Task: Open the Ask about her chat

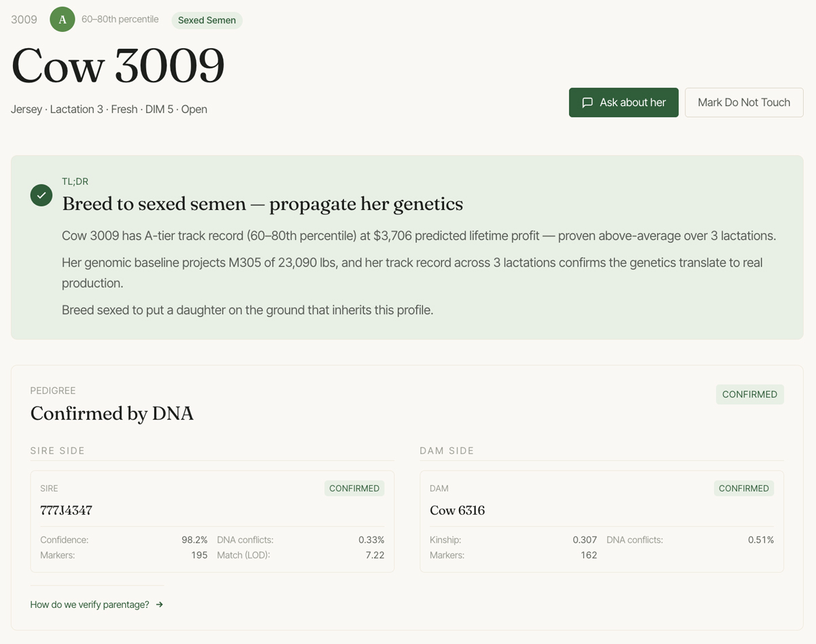Action: [x=624, y=103]
